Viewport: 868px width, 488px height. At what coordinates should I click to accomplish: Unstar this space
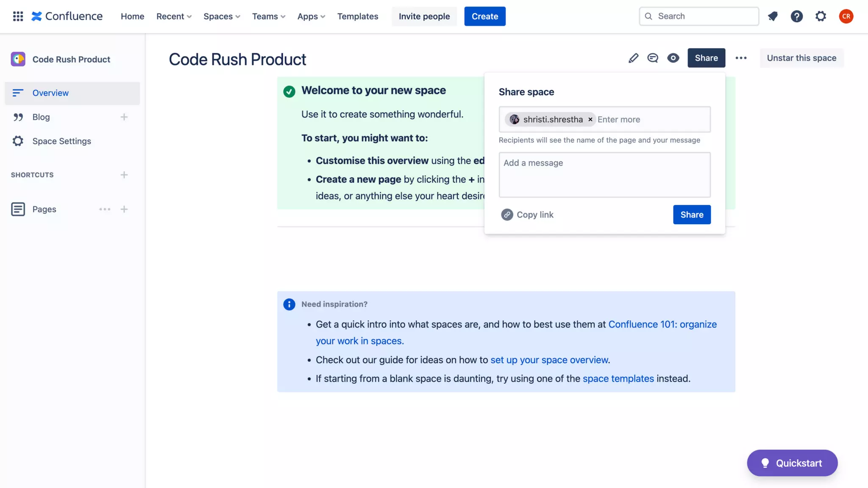click(801, 58)
